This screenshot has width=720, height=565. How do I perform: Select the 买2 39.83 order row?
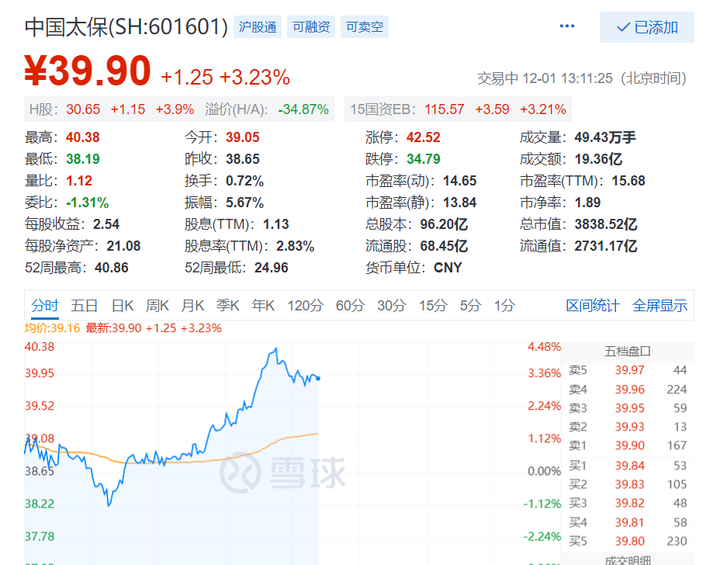pyautogui.click(x=628, y=485)
